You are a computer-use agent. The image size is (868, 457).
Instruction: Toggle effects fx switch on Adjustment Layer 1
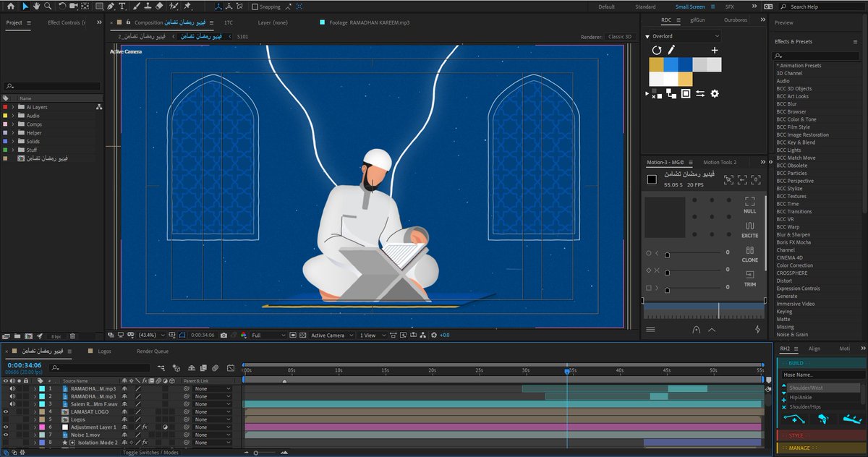coord(144,427)
